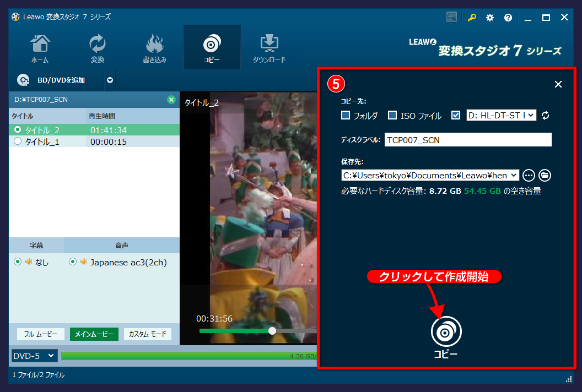This screenshot has height=392, width=582.
Task: Click the browse (…) save path icon
Action: click(529, 176)
